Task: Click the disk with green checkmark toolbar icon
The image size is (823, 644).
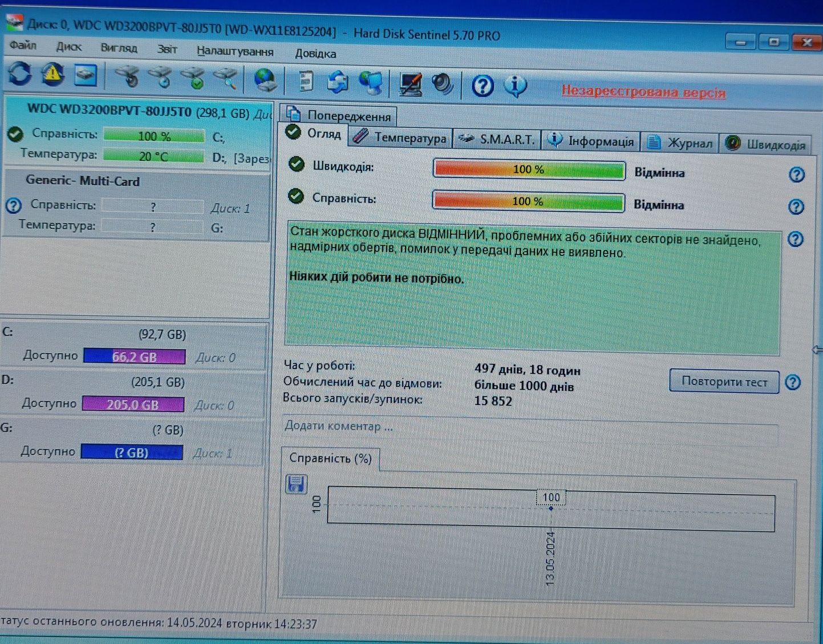Action: click(x=193, y=78)
